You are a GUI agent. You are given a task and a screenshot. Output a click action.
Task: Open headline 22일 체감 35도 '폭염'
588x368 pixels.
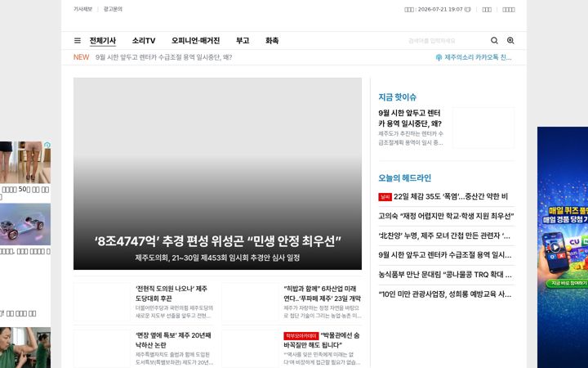pos(450,197)
